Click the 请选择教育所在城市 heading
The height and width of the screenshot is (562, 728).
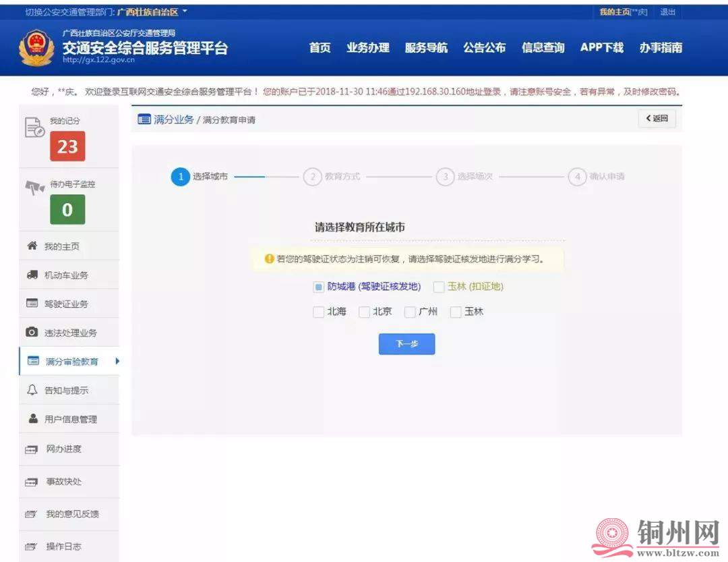[x=360, y=227]
